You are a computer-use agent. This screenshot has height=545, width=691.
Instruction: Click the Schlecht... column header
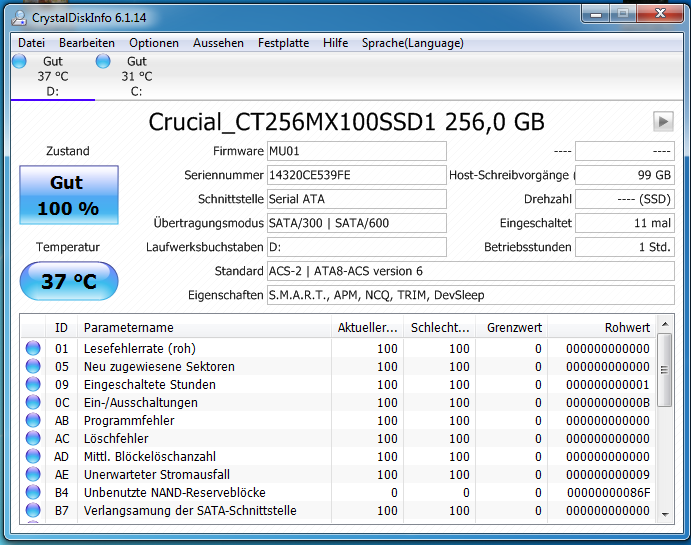(439, 327)
